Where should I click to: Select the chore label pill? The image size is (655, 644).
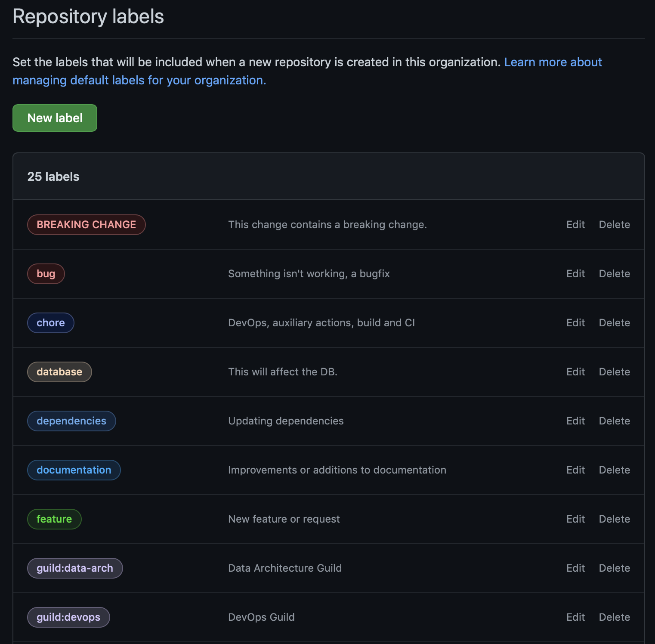click(51, 323)
